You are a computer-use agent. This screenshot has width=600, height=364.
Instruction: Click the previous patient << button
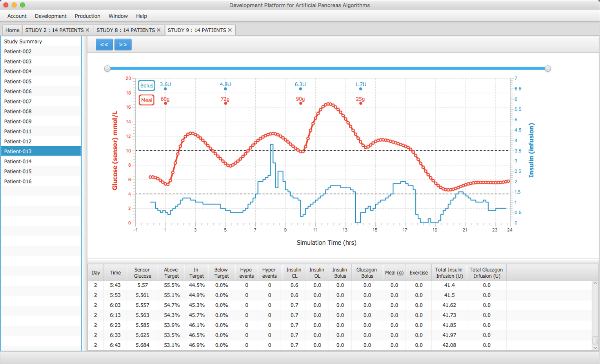(x=104, y=45)
